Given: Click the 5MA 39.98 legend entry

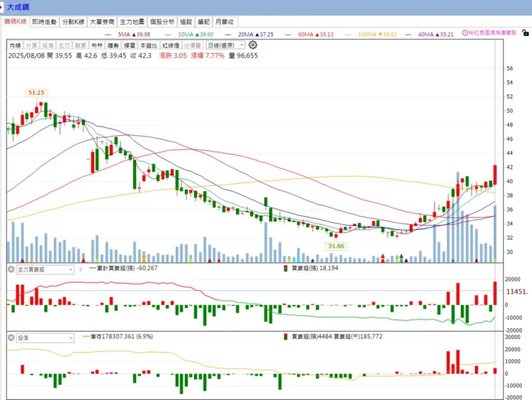Looking at the screenshot, I should pos(128,34).
